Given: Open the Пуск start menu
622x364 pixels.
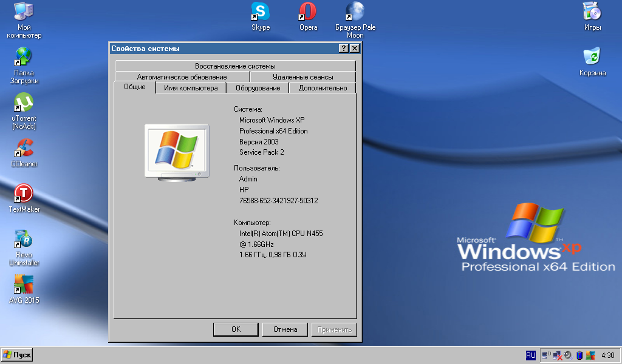Looking at the screenshot, I should [x=17, y=355].
